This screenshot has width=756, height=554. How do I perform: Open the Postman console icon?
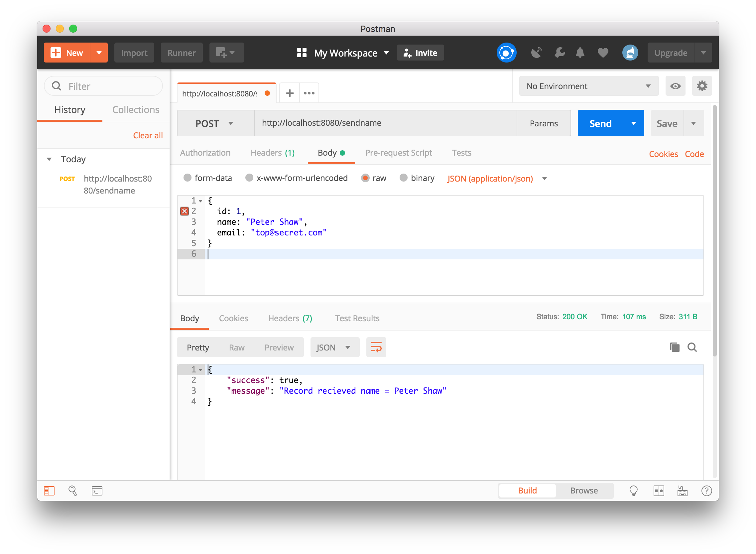pos(97,490)
